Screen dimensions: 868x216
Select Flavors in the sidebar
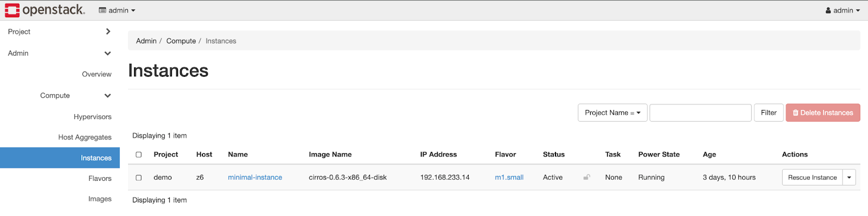100,178
